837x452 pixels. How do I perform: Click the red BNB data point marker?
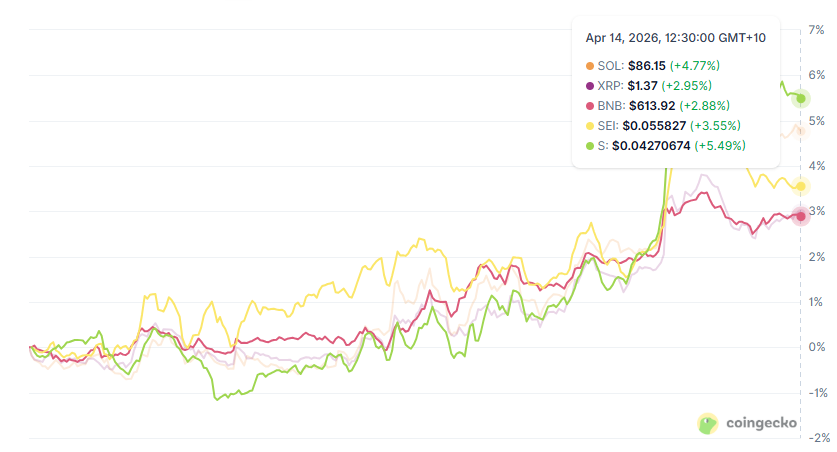pos(801,216)
